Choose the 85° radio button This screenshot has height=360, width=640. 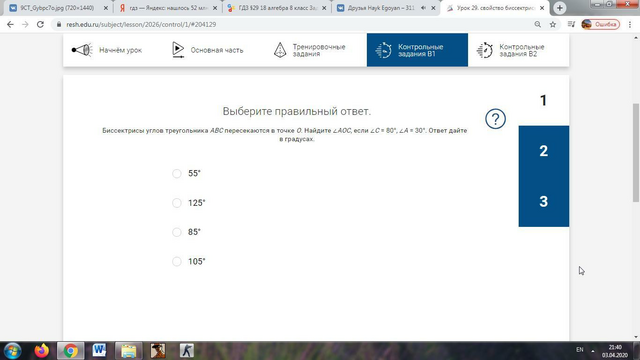click(176, 232)
